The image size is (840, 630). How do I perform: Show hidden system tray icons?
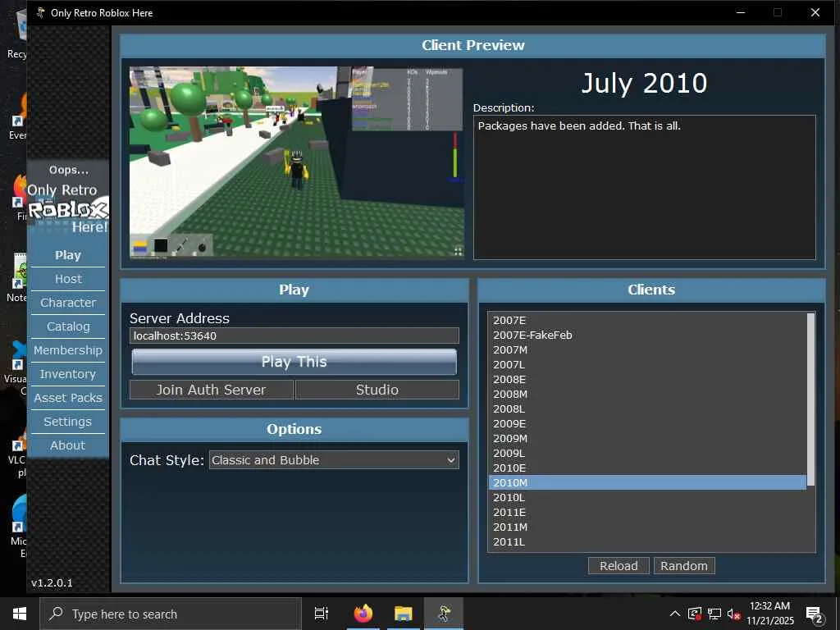point(675,614)
